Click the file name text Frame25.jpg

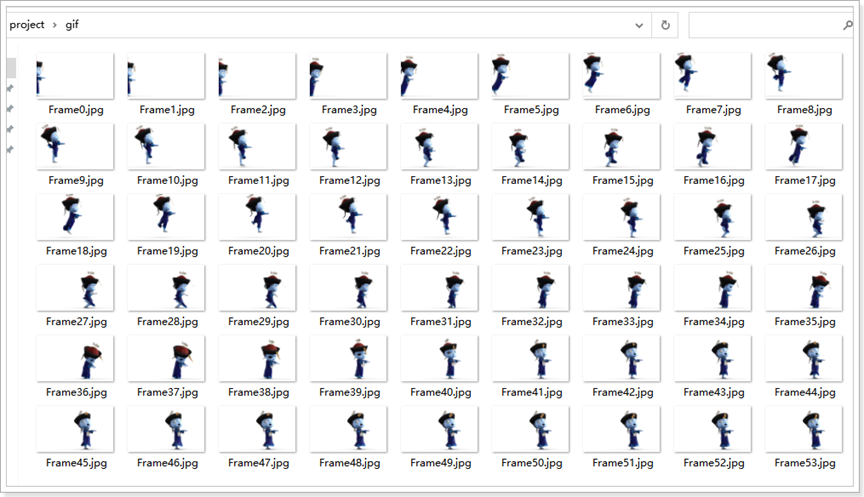pos(714,251)
